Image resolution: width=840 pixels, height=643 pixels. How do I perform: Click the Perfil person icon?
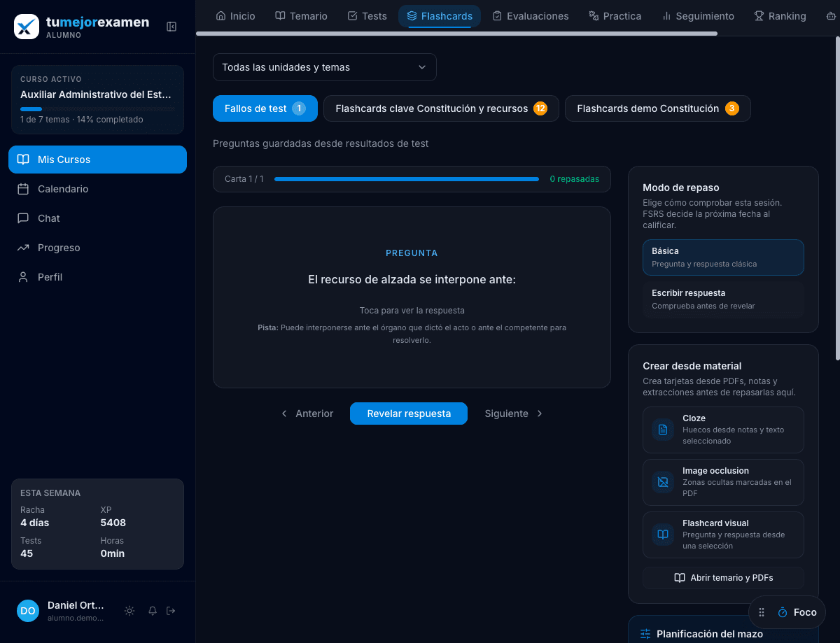[23, 277]
